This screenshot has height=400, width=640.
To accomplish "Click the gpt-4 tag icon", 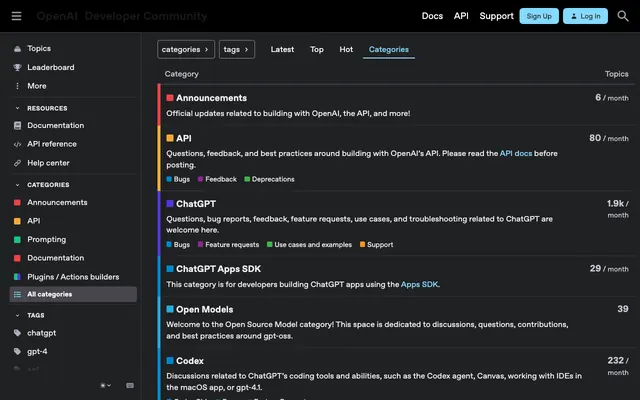I will pos(17,351).
